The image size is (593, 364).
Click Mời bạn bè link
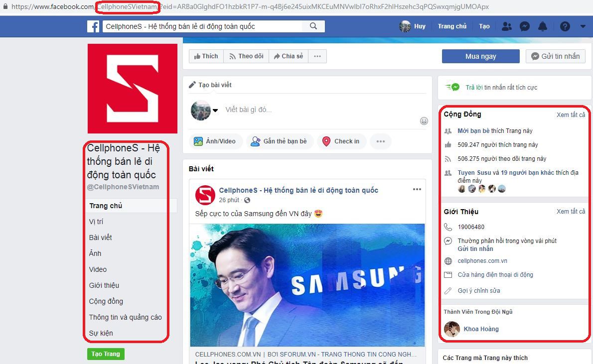tap(473, 131)
